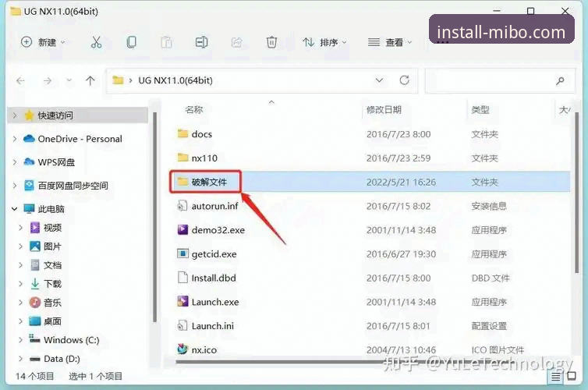Click the Share icon in toolbar
The image size is (588, 390).
tap(236, 42)
